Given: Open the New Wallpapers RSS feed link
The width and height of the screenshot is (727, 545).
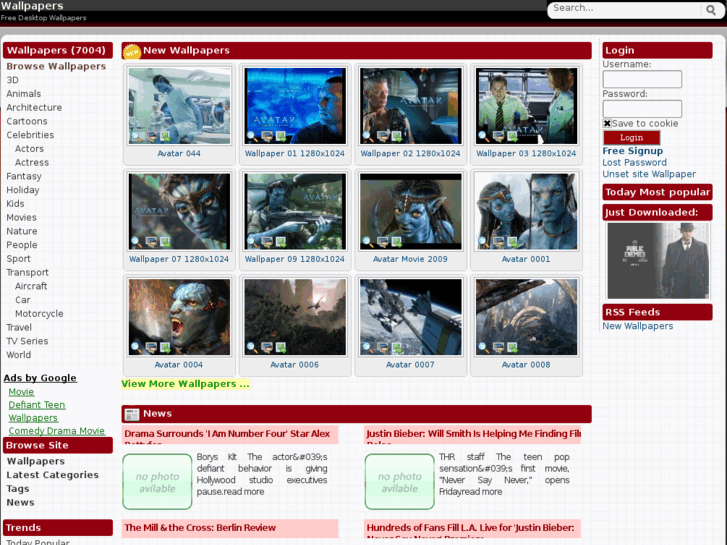Looking at the screenshot, I should tap(638, 326).
